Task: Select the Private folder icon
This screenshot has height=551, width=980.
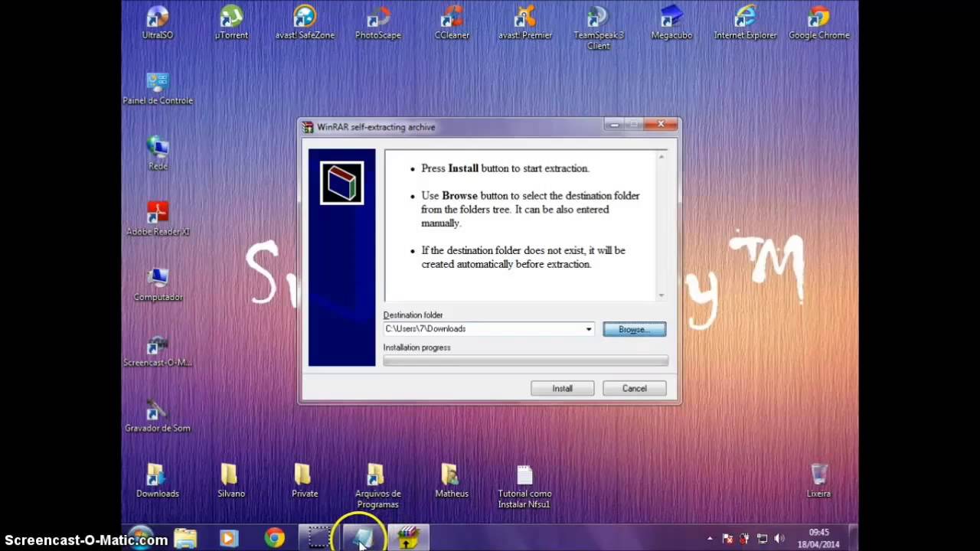Action: point(305,481)
